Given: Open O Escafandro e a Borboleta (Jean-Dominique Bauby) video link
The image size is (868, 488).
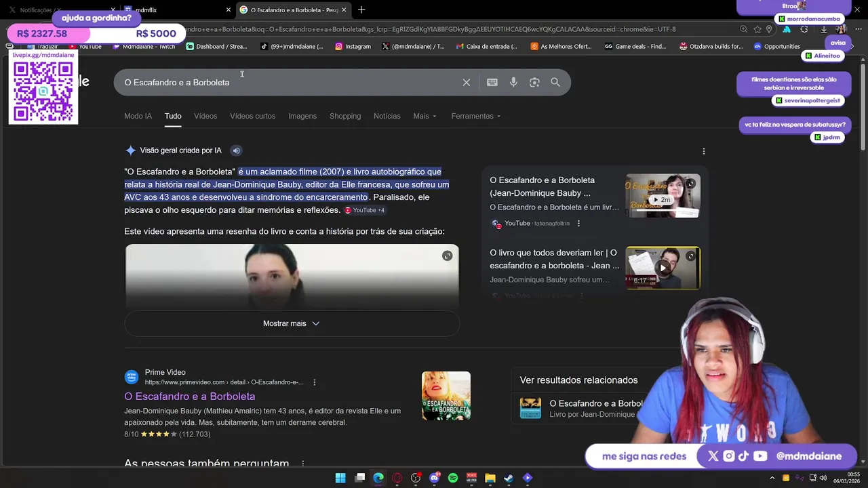Looking at the screenshot, I should pyautogui.click(x=542, y=186).
